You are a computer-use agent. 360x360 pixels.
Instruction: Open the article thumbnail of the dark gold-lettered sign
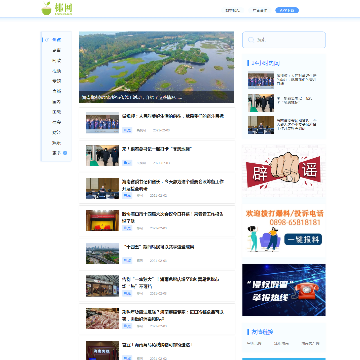point(102,350)
